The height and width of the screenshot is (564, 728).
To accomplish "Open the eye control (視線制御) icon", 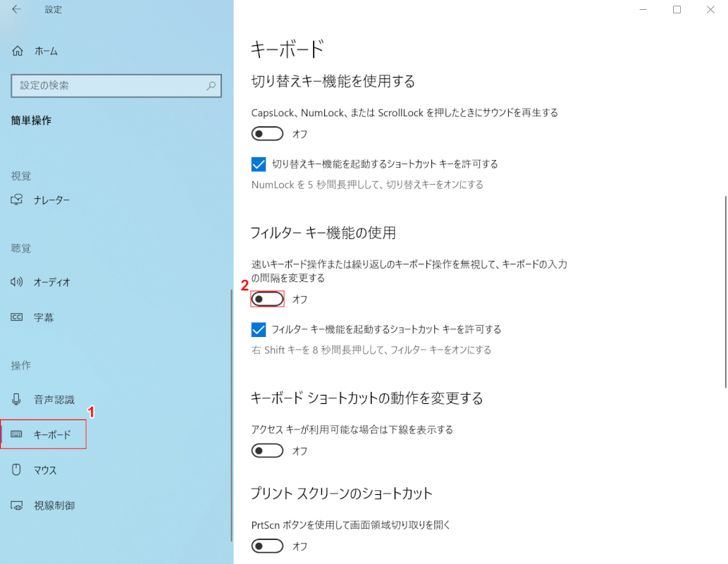I will pyautogui.click(x=18, y=505).
